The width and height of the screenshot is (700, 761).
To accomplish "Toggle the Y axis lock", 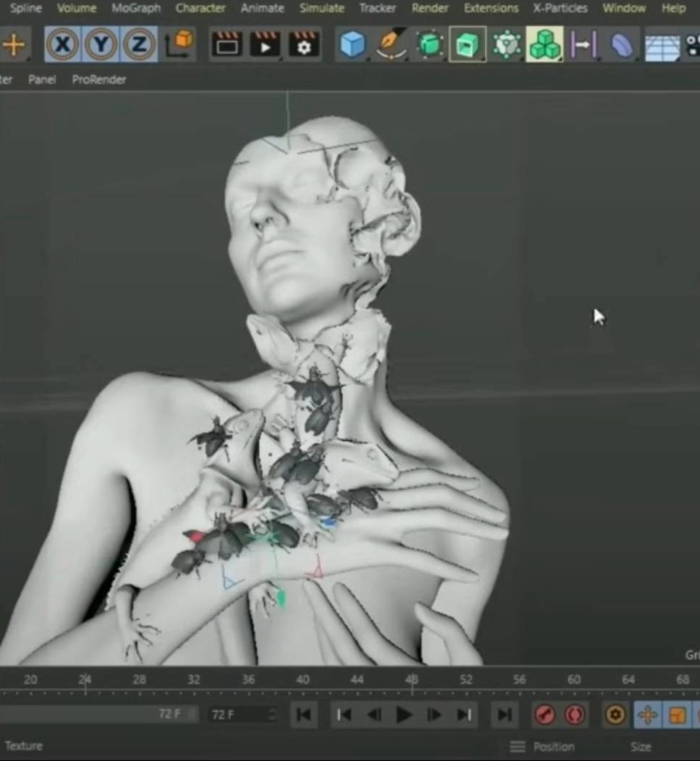I will click(100, 44).
